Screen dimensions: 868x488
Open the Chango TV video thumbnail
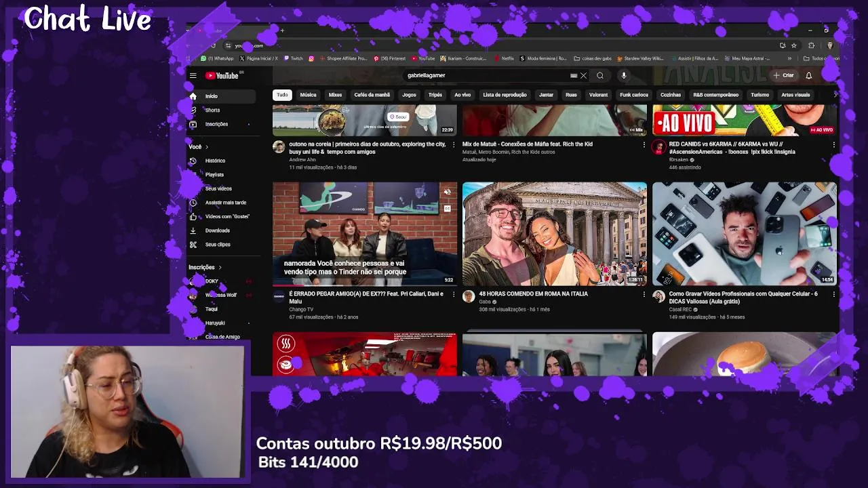click(x=365, y=234)
